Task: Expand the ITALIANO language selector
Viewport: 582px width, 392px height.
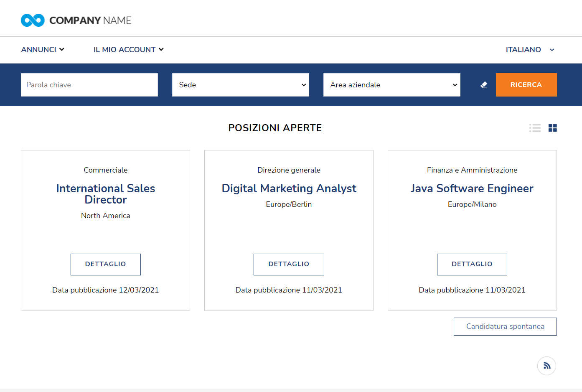Action: point(530,50)
